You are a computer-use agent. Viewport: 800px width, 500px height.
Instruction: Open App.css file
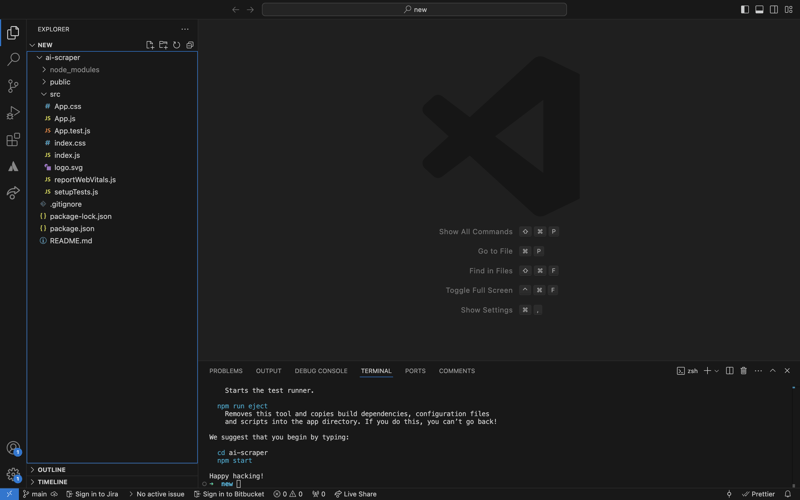click(68, 107)
